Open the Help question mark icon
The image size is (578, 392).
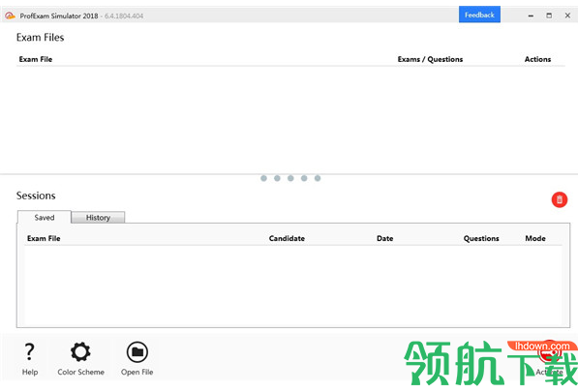(x=29, y=352)
